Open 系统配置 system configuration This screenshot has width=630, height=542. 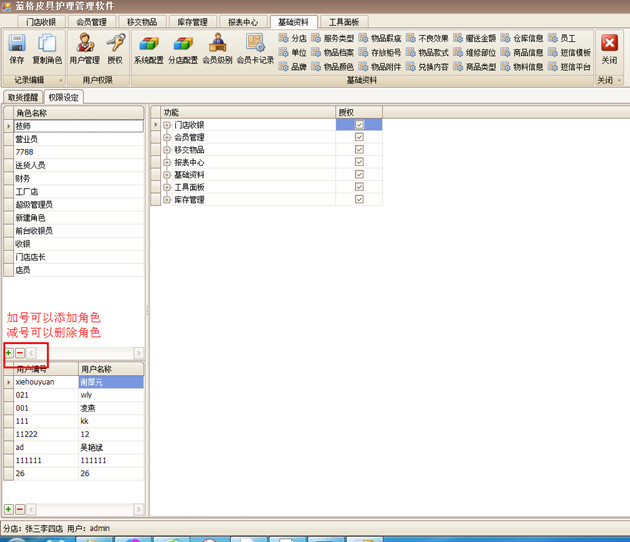tap(149, 46)
